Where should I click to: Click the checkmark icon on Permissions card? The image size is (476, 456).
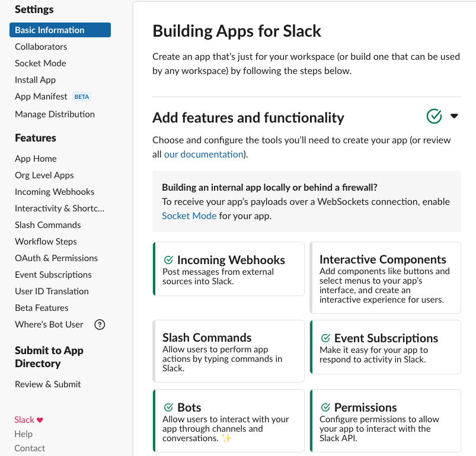coord(325,407)
